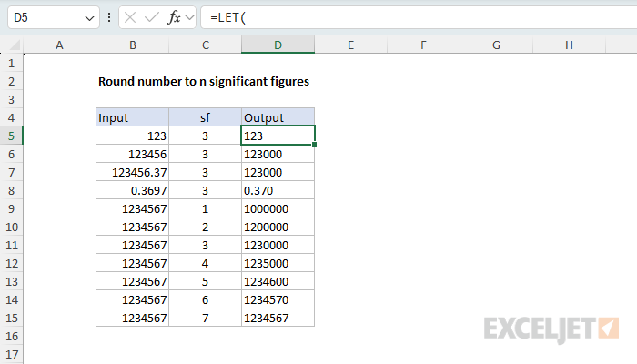
Task: Select output cell showing 1200000
Action: click(x=278, y=227)
